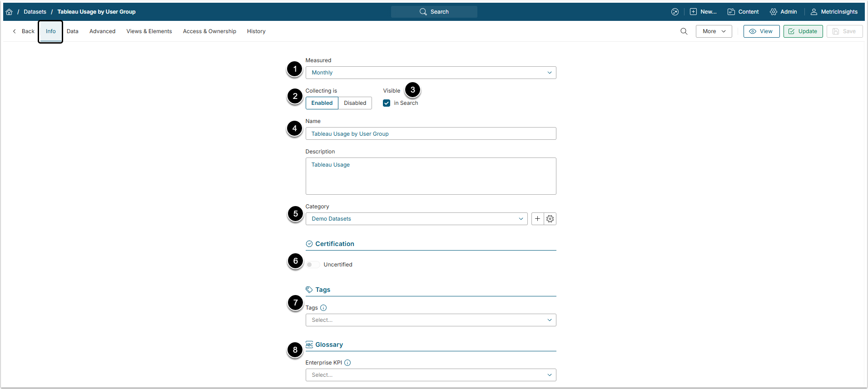The width and height of the screenshot is (868, 389).
Task: Switch the Uncertified certification toggle
Action: click(x=312, y=265)
